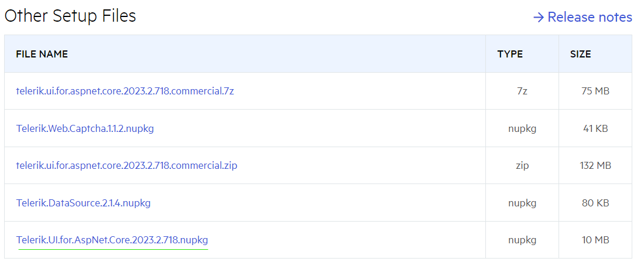The width and height of the screenshot is (644, 265).
Task: Open the Telerik.UI.for.AspNet.Core.2023.2.718.nupkg link
Action: (x=112, y=240)
